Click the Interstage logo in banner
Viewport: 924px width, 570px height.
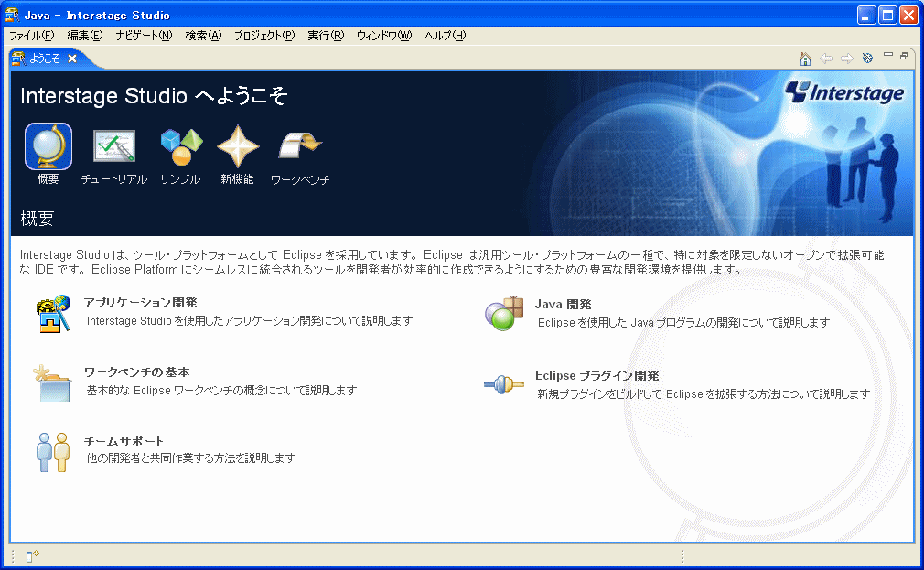point(844,92)
